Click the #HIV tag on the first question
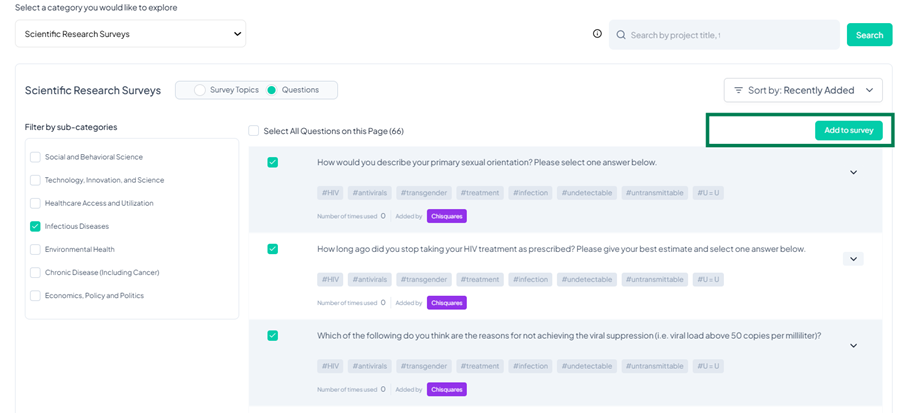 tap(330, 193)
